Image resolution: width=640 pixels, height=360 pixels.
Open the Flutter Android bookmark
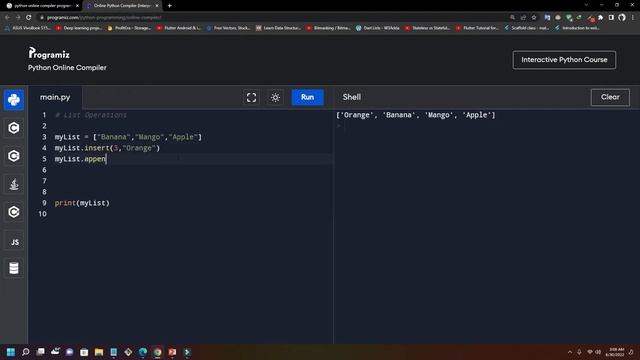coord(178,28)
